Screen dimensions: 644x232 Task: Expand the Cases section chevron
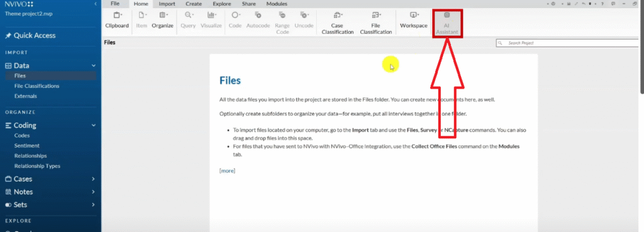pos(94,179)
